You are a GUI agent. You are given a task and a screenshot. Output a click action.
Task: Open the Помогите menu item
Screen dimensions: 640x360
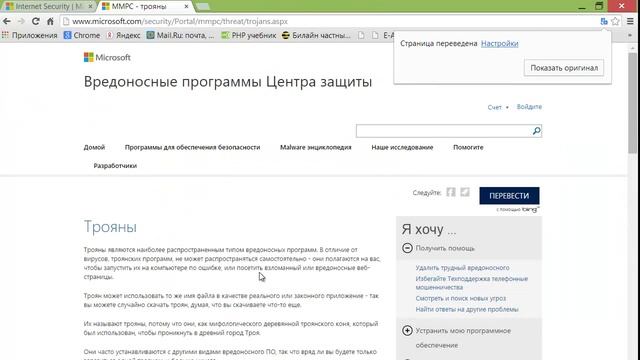(x=468, y=147)
